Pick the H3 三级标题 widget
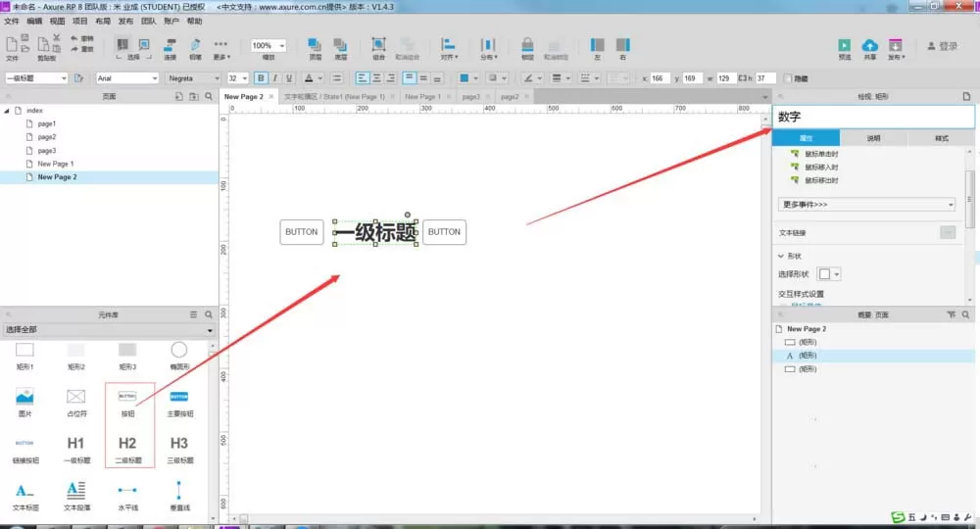Viewport: 980px width, 529px height. click(x=179, y=450)
